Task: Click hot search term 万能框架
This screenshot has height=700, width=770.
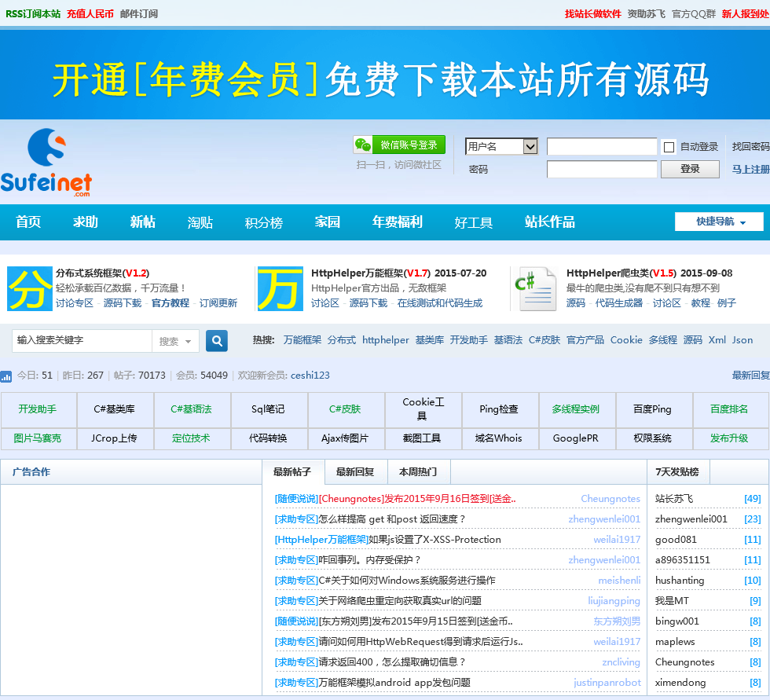Action: click(302, 340)
